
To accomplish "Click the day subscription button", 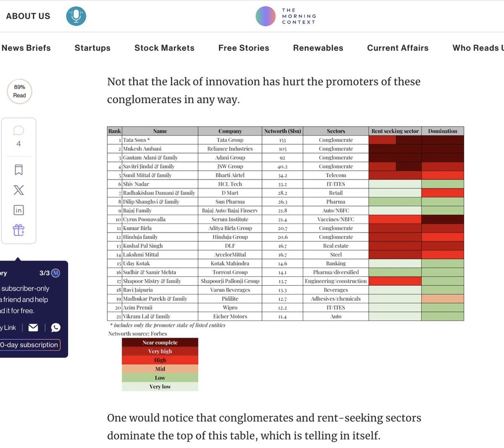I will click(30, 344).
